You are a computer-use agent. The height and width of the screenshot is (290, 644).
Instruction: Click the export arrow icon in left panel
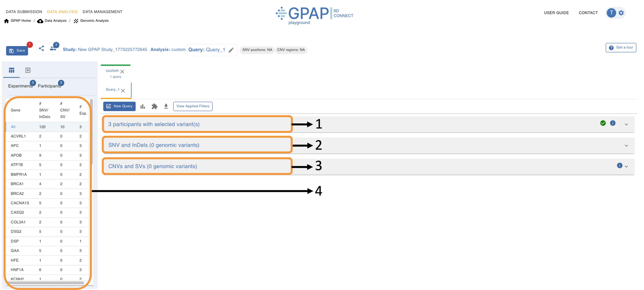tap(28, 70)
